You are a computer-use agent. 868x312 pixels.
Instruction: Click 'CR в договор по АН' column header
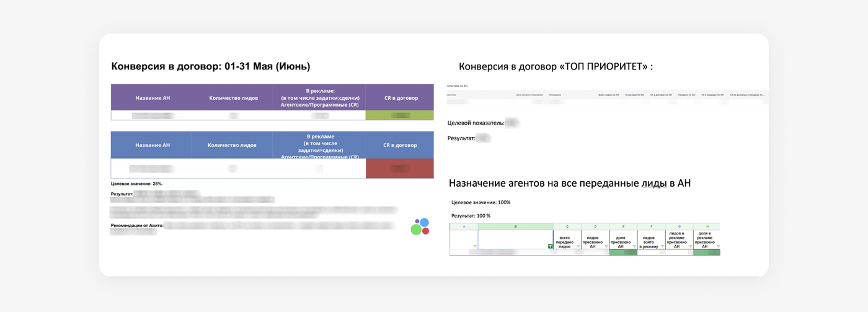pos(661,95)
